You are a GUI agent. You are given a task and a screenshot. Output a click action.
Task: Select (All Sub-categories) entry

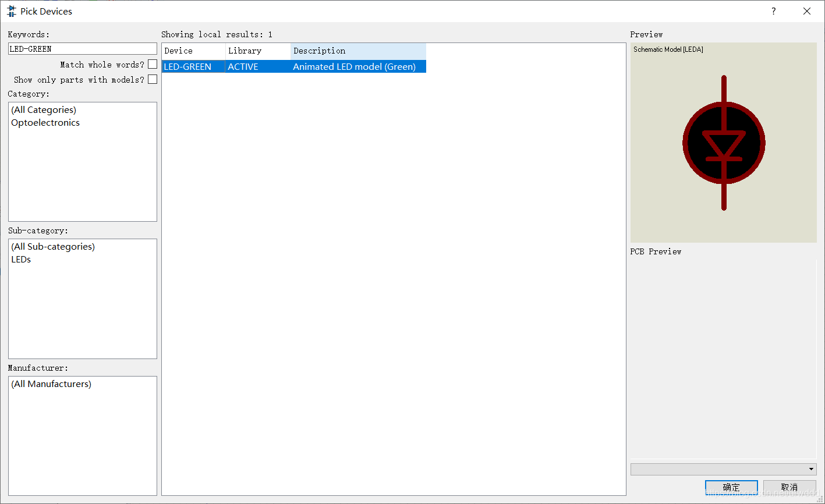(53, 246)
